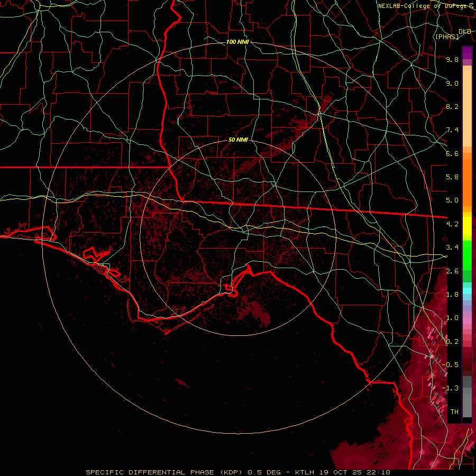Click the "22:10" timestamp in the caption
Viewport: 476px width, 476px height.
(x=378, y=472)
